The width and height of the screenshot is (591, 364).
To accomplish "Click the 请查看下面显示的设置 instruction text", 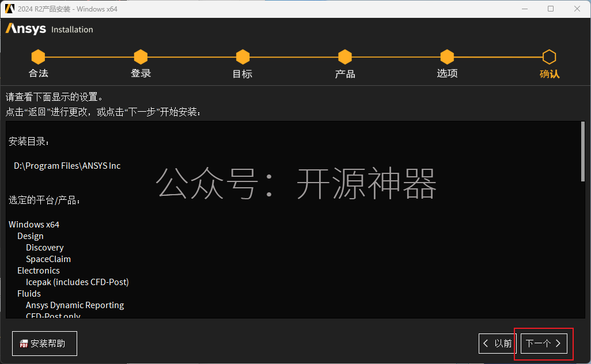I will coord(55,97).
